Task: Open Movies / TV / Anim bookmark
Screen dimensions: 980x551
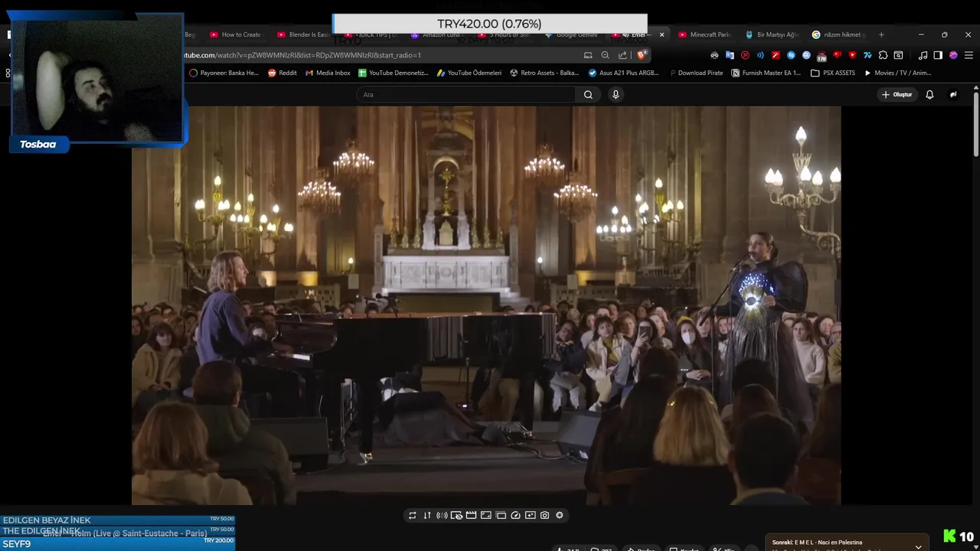Action: (897, 73)
